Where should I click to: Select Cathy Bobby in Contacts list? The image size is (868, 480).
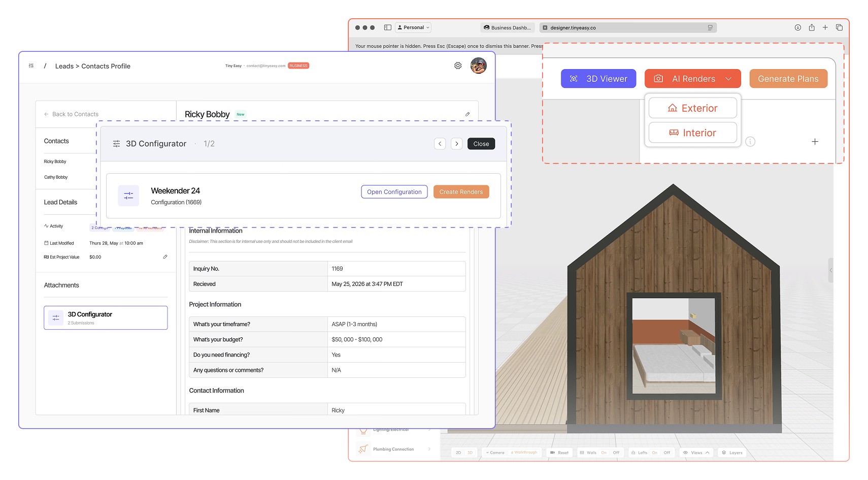(56, 177)
